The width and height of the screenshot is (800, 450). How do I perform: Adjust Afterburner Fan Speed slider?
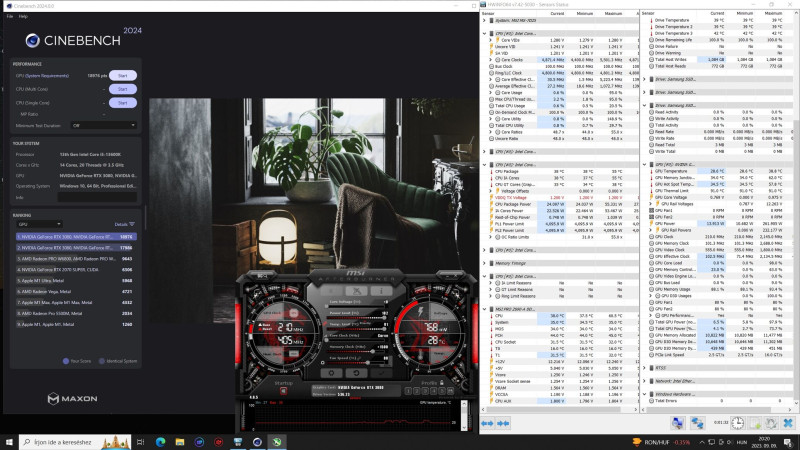click(357, 363)
